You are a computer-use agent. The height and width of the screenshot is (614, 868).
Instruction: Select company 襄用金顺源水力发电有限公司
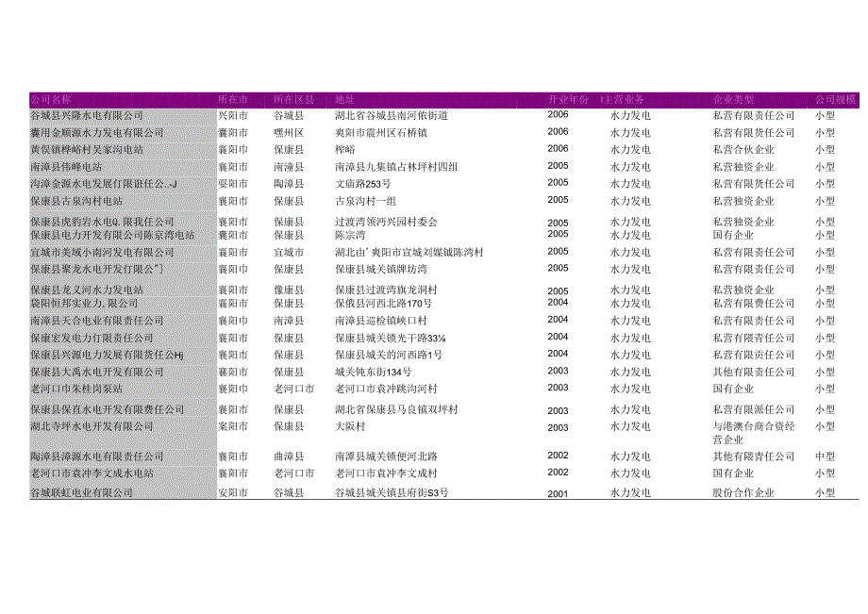click(97, 133)
